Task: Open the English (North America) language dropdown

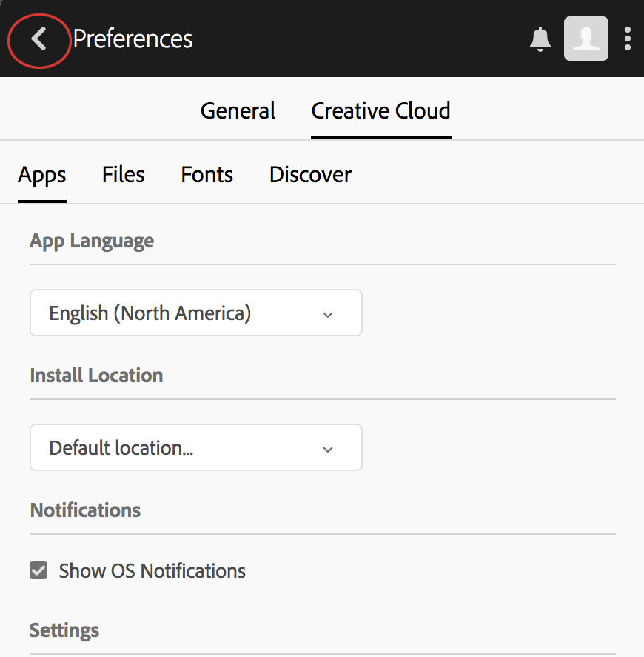Action: pyautogui.click(x=196, y=313)
